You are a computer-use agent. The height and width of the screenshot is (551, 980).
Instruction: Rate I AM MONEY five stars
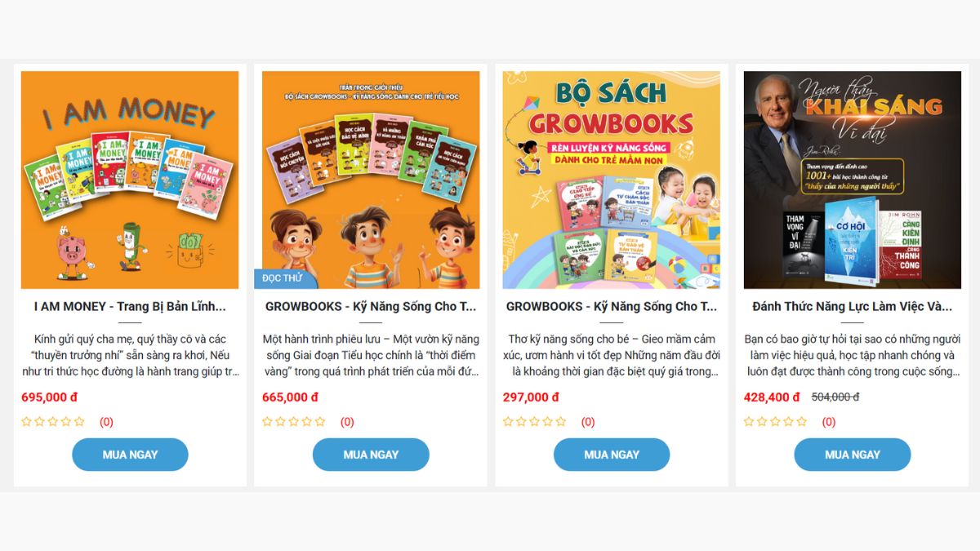click(x=79, y=422)
